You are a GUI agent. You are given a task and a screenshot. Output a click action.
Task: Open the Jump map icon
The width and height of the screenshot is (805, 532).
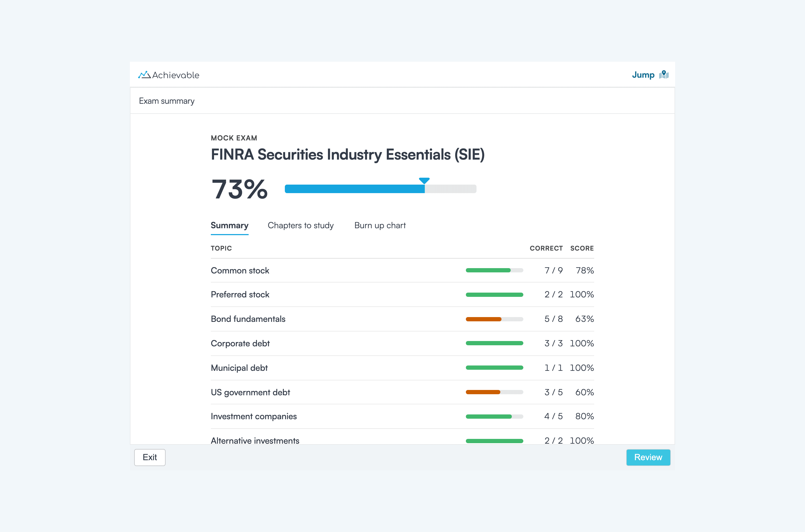click(x=664, y=75)
